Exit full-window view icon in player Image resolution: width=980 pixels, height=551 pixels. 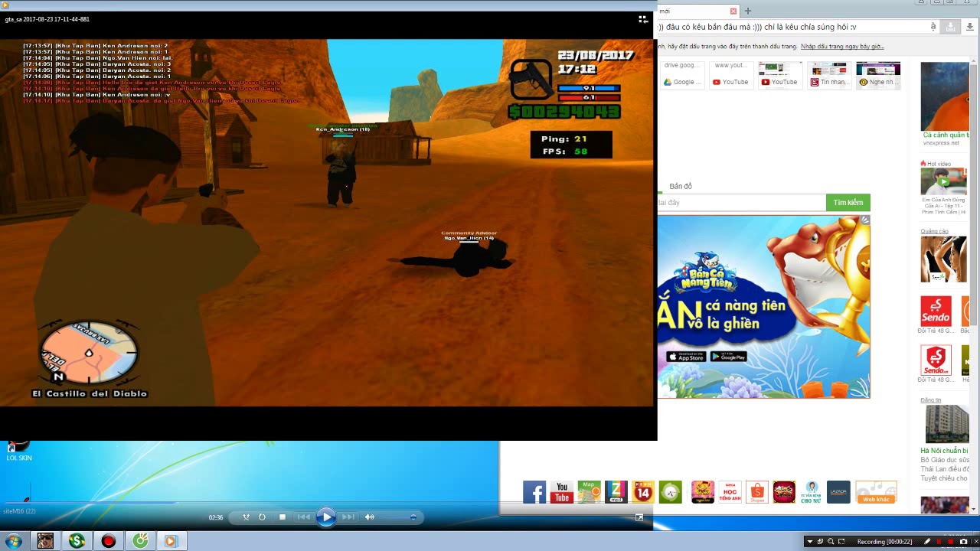pyautogui.click(x=643, y=19)
